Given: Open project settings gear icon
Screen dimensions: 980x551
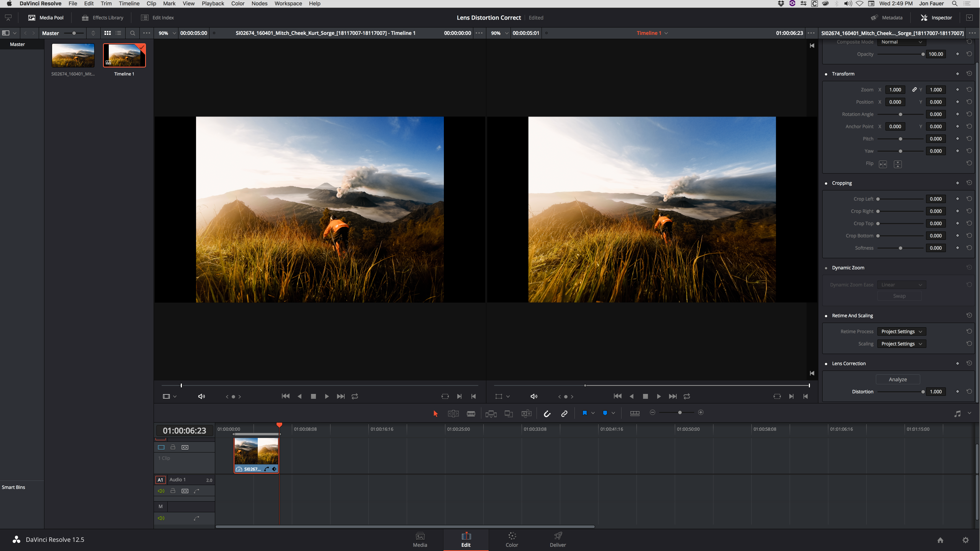Looking at the screenshot, I should (x=965, y=540).
